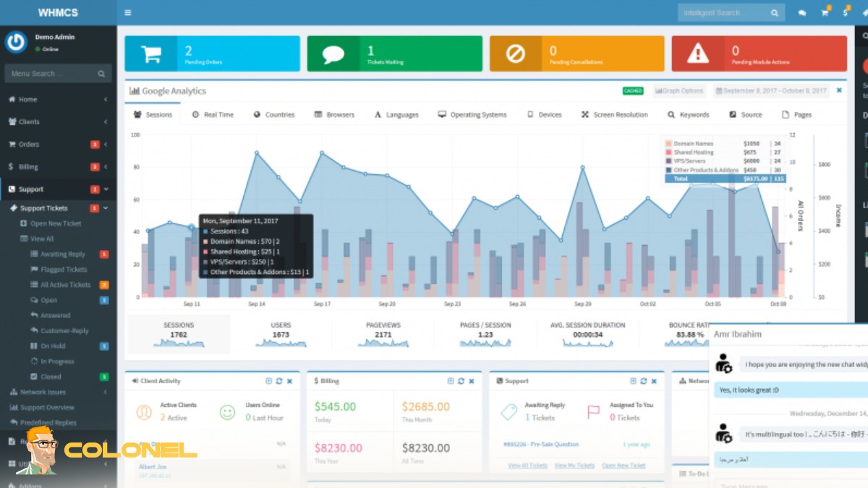The image size is (868, 488).
Task: Refresh the Client Activity widget
Action: (x=279, y=381)
